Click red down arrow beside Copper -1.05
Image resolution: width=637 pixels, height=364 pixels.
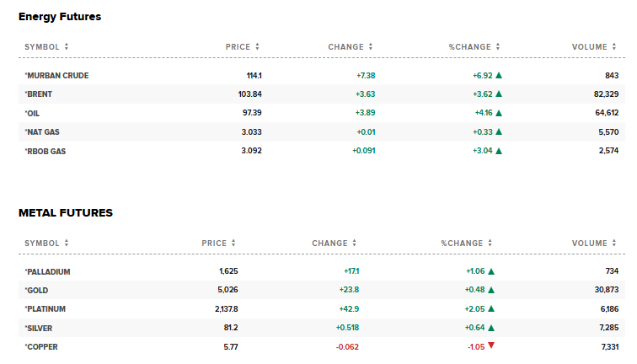(x=491, y=345)
